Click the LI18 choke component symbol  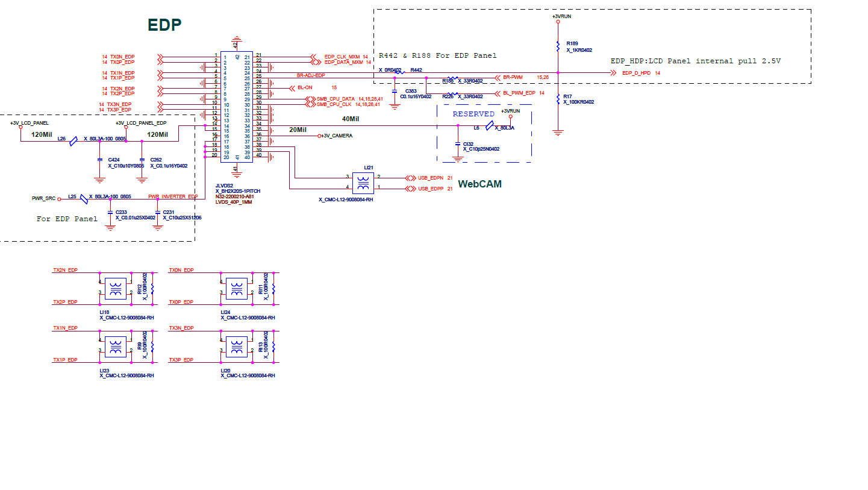(x=115, y=288)
